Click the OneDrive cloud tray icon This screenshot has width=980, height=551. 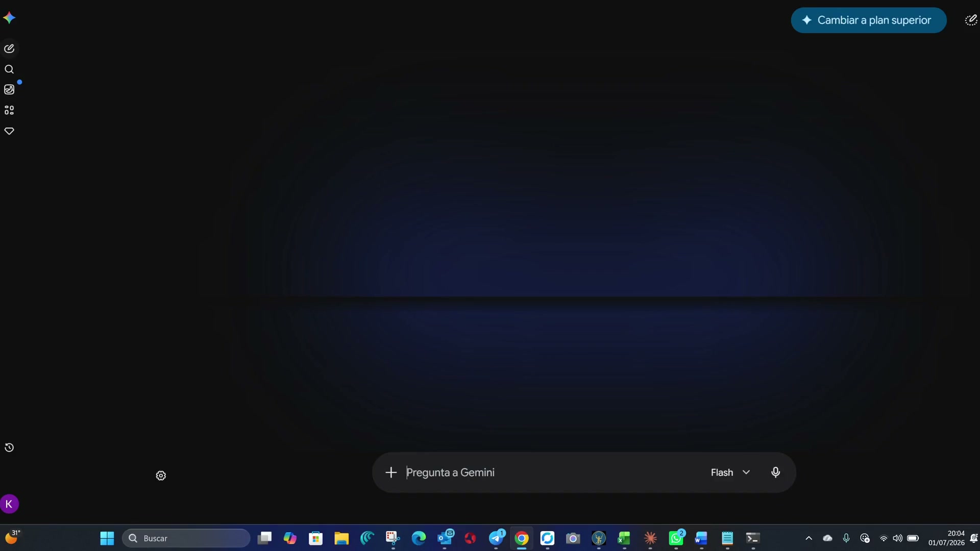click(x=827, y=538)
